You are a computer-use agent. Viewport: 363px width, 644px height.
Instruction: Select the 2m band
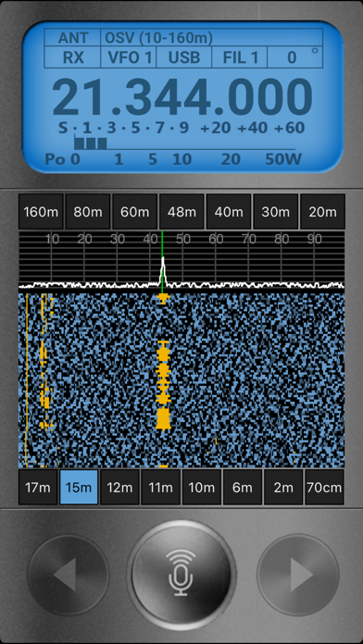pyautogui.click(x=282, y=488)
